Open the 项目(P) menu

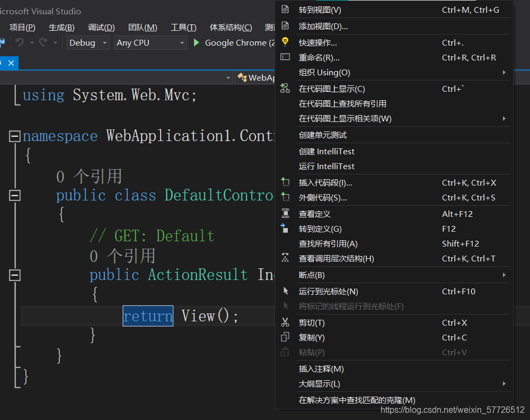coord(22,28)
